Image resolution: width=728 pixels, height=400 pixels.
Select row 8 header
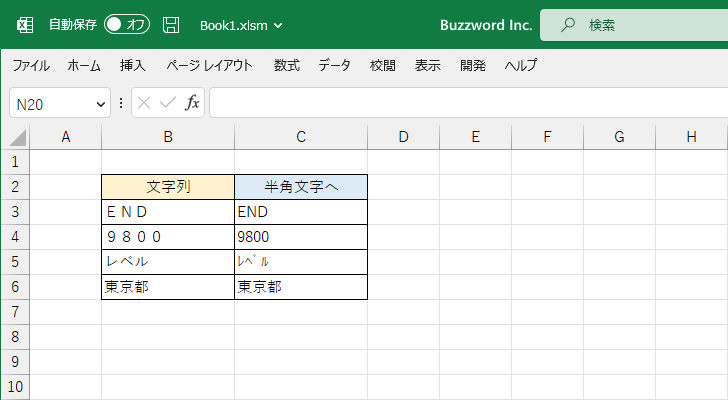click(15, 337)
